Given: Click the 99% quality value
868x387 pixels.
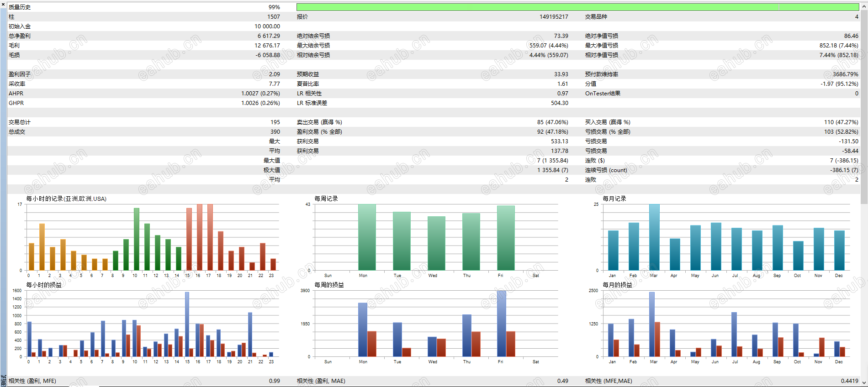Looking at the screenshot, I should click(x=274, y=7).
